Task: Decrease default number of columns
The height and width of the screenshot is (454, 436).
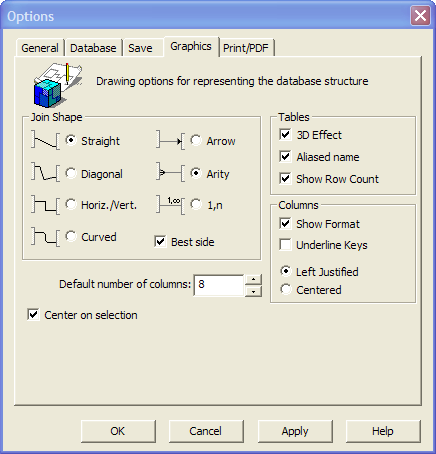Action: click(253, 291)
